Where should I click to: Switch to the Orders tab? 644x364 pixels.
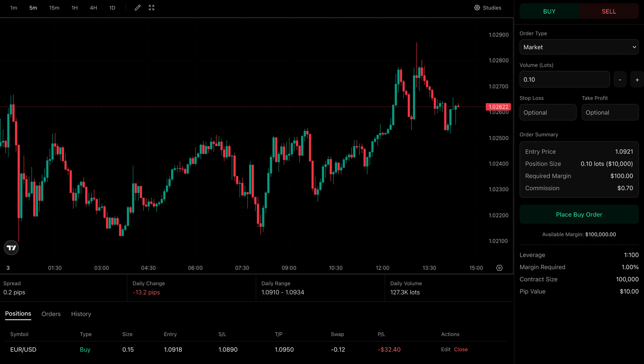pos(51,314)
